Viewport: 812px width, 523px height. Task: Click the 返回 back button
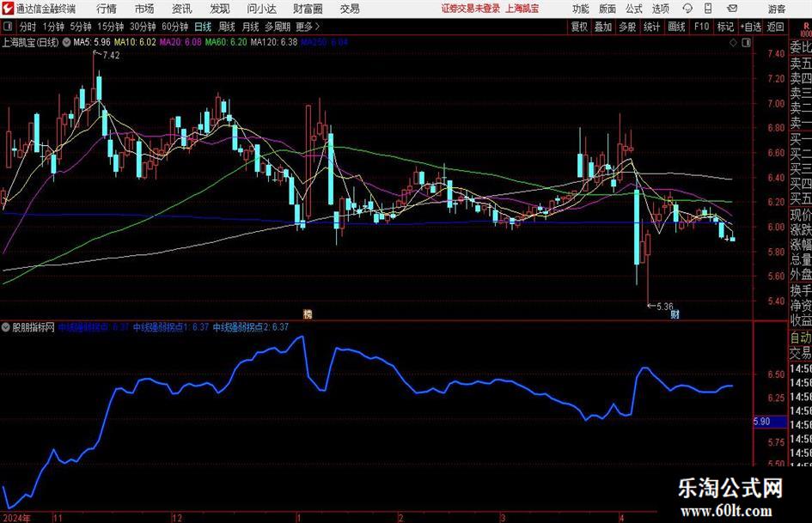tap(775, 27)
